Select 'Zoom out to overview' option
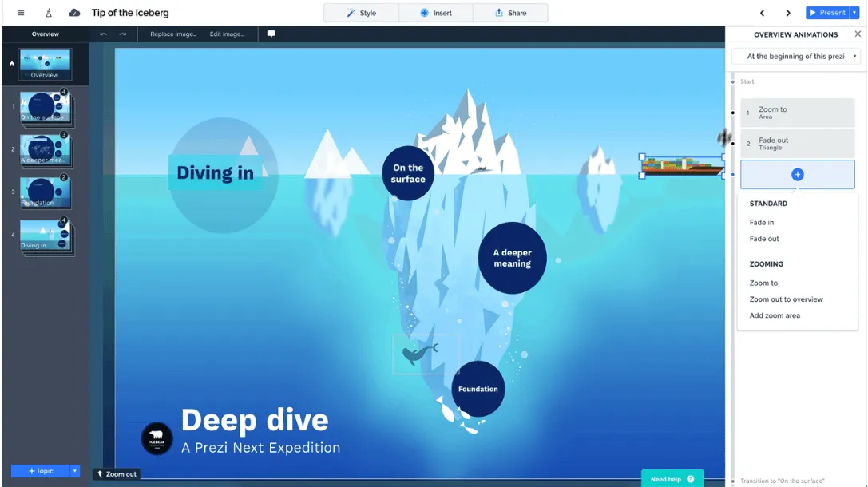This screenshot has width=868, height=487. click(786, 299)
